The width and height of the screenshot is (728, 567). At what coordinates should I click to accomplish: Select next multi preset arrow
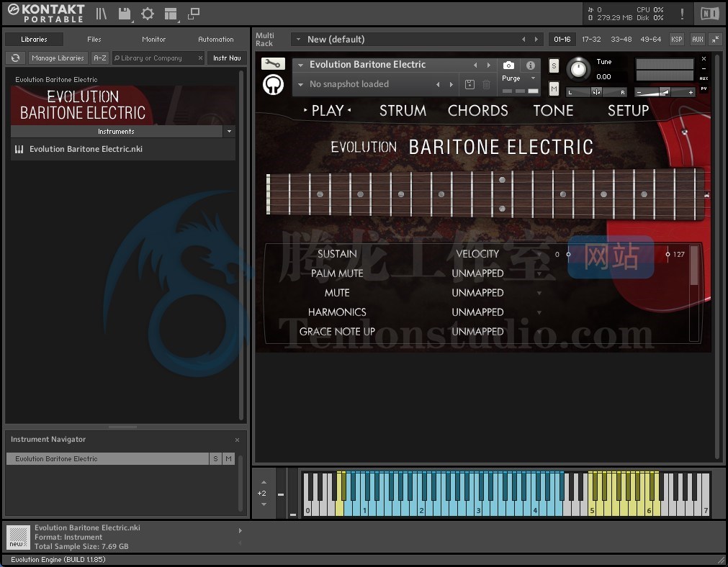(x=536, y=40)
